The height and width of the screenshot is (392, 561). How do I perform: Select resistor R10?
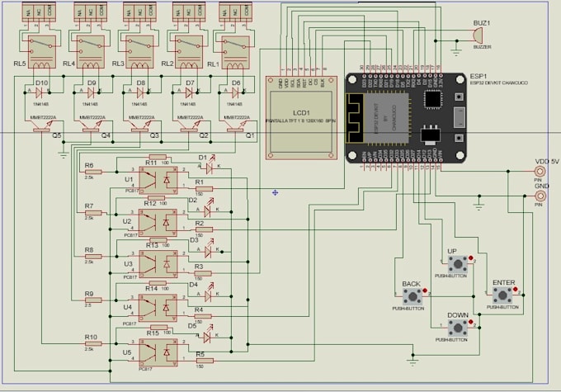[94, 343]
